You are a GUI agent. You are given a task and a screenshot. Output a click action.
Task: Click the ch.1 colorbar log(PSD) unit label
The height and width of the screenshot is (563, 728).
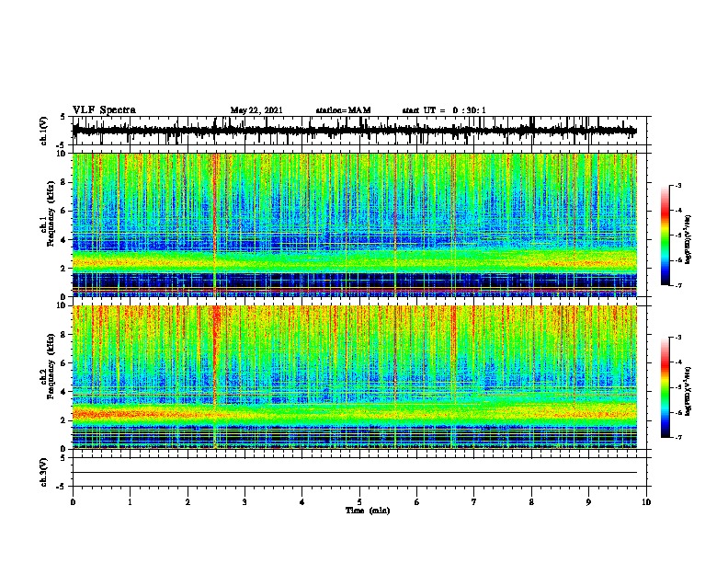pos(688,240)
